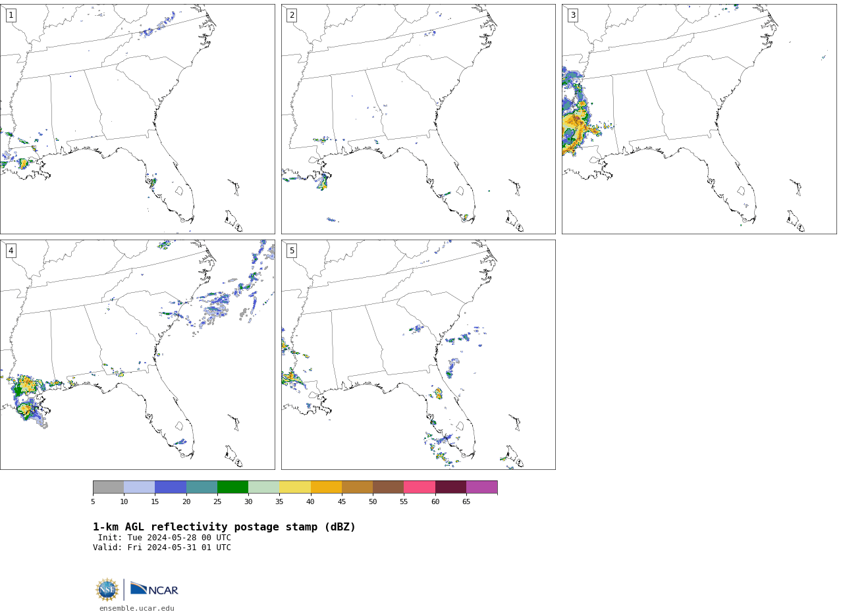Viewport: 843px width, 616px height.
Task: Click the pink 55-60 dBZ swatch
Action: (x=420, y=487)
